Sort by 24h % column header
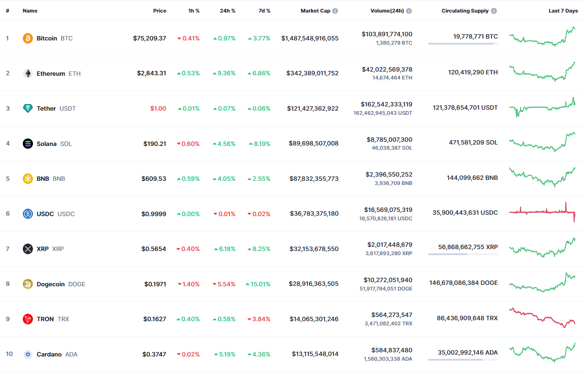The width and height of the screenshot is (588, 376). coord(228,11)
